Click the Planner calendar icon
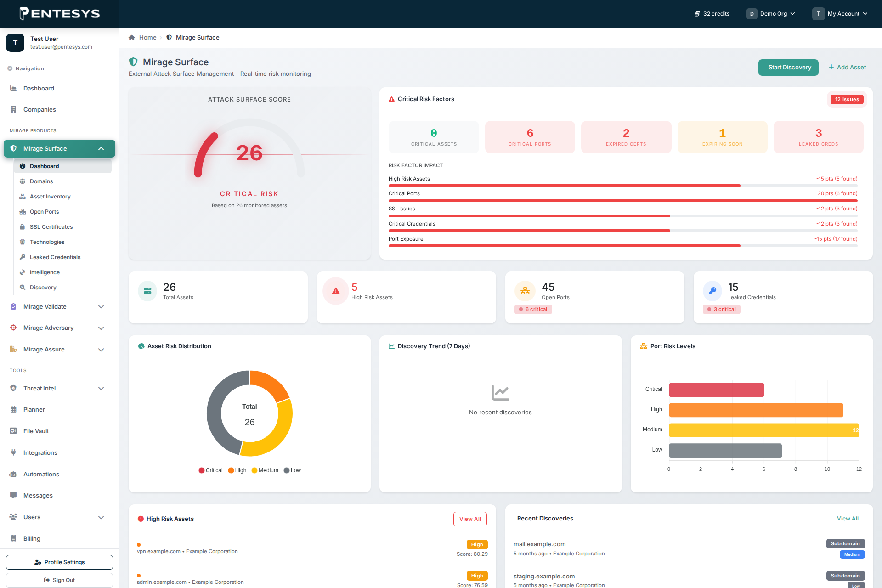Screen dimensions: 882x588 point(13,409)
